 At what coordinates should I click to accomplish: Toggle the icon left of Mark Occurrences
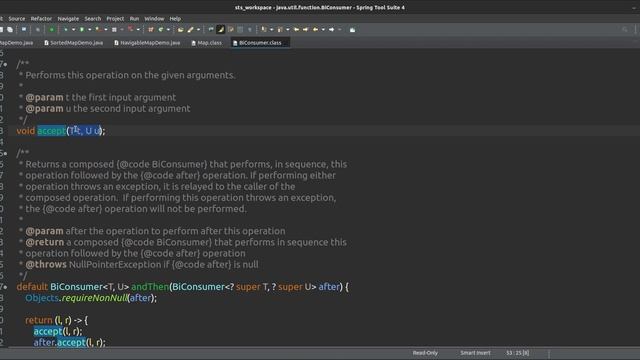211,29
